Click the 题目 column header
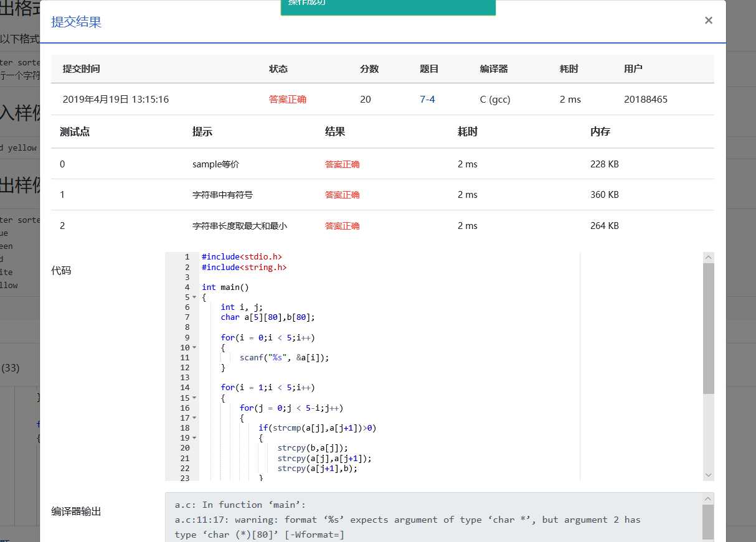The image size is (756, 542). 429,69
